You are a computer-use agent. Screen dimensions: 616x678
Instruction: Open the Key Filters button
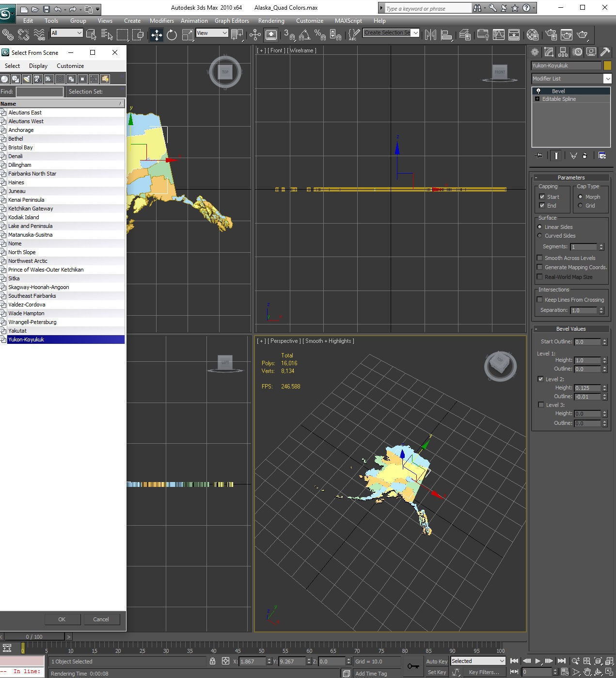tap(483, 672)
